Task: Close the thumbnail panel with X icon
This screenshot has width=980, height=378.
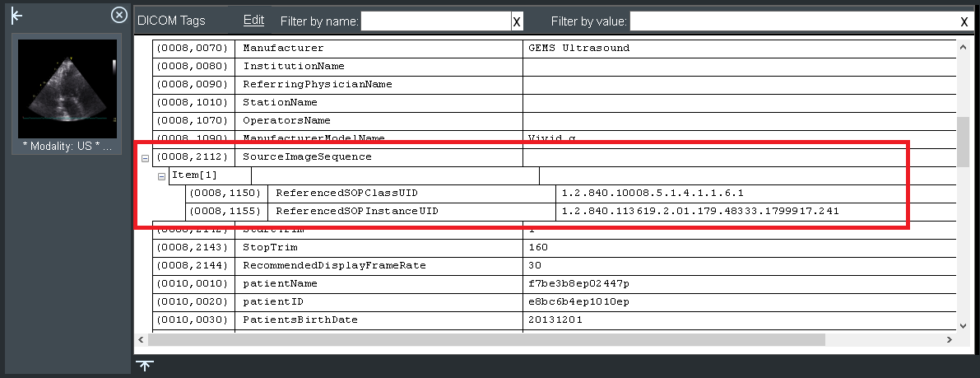Action: tap(119, 15)
